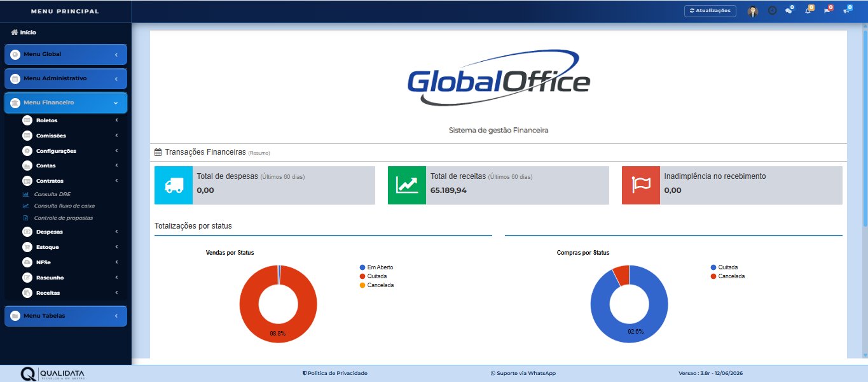Click the flag alerts icon in header
The width and height of the screenshot is (868, 382).
pyautogui.click(x=827, y=10)
